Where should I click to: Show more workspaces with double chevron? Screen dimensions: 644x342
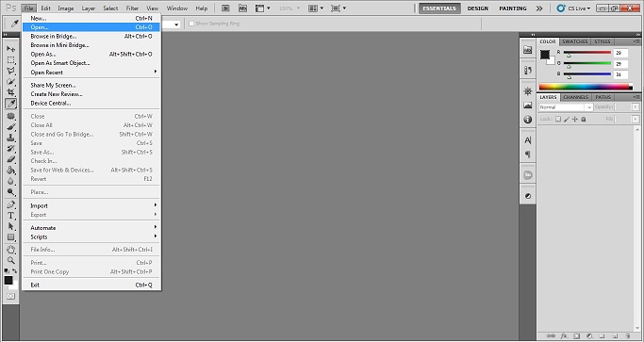coord(539,8)
